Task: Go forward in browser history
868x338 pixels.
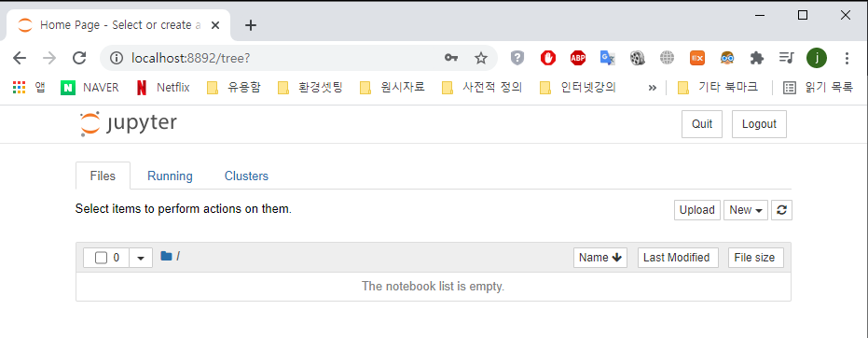Action: pyautogui.click(x=49, y=58)
